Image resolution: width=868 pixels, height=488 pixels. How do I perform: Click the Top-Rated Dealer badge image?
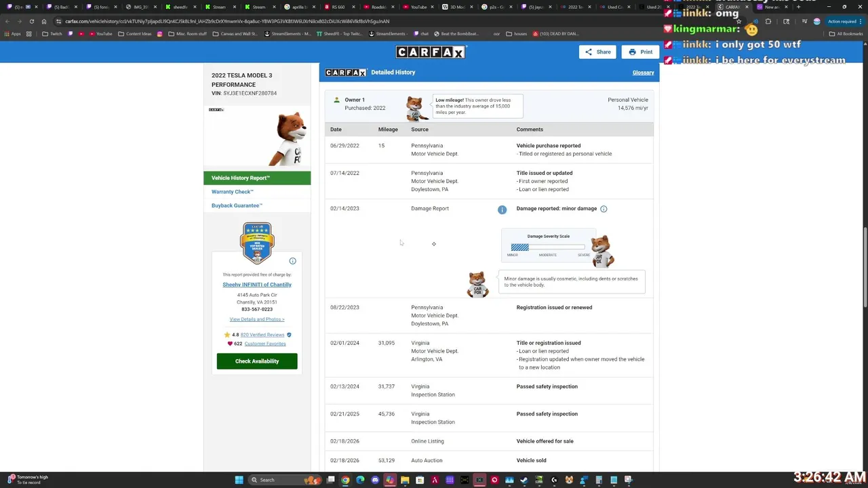[x=257, y=243]
